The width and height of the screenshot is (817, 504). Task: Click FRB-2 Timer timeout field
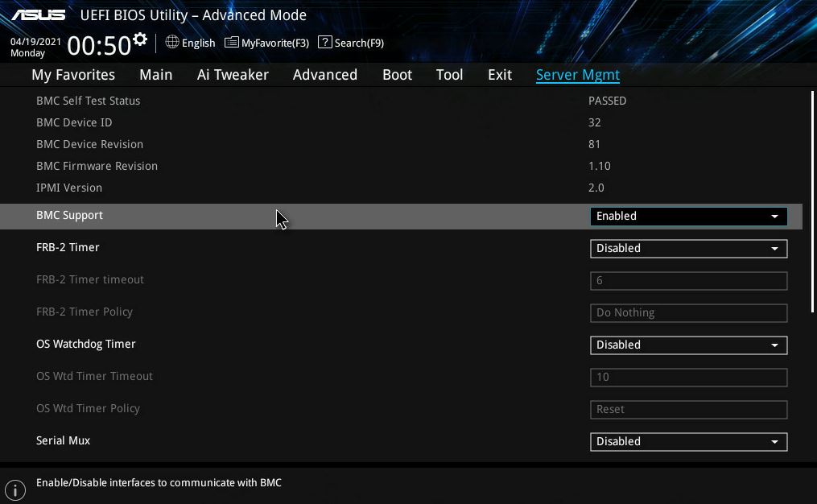point(688,281)
